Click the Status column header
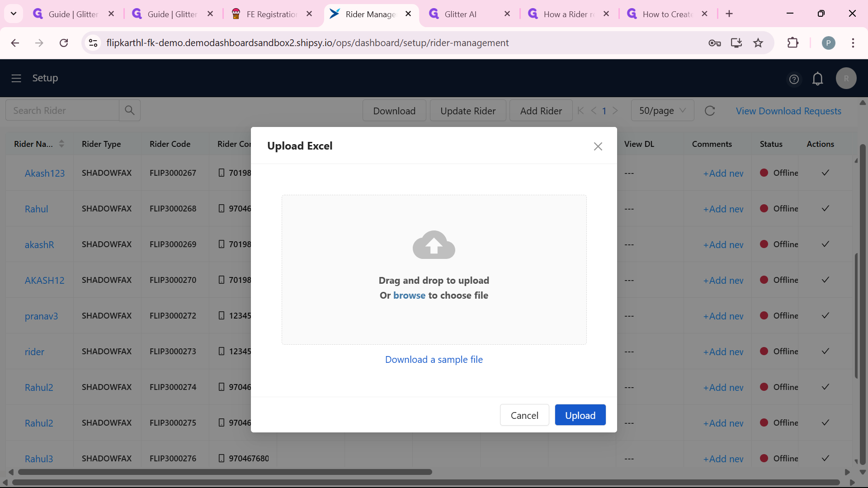This screenshot has height=488, width=868. point(771,144)
